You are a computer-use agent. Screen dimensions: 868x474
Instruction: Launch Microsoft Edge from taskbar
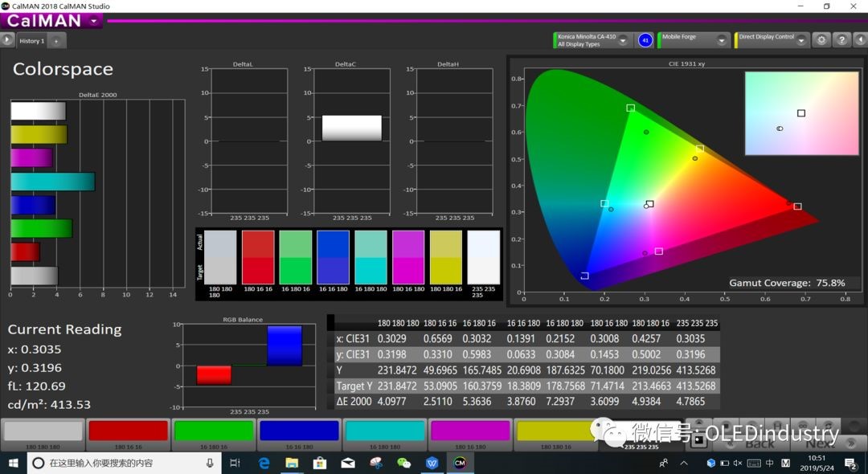pos(264,463)
